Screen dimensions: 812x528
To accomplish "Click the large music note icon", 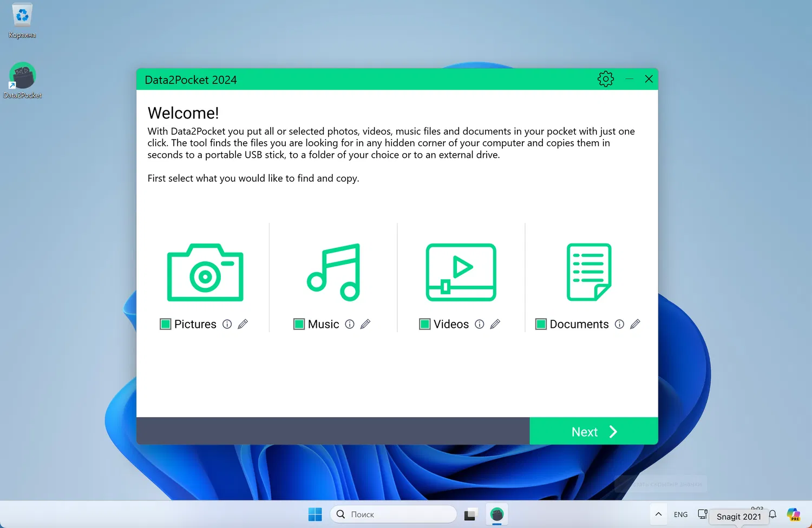I will [x=333, y=272].
